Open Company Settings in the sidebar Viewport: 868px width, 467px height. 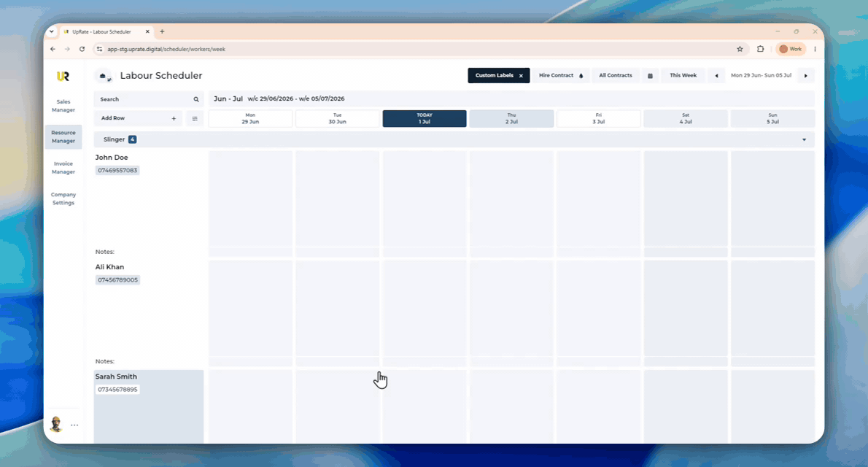pyautogui.click(x=63, y=199)
